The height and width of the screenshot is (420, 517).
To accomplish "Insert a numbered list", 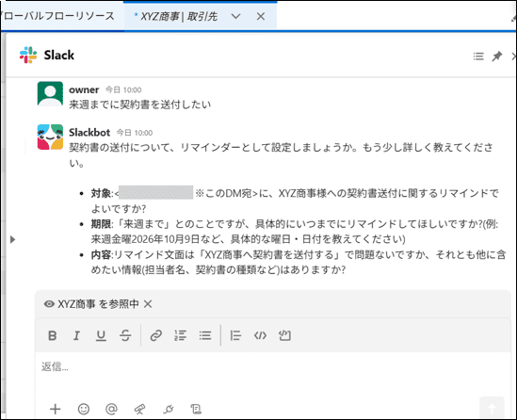I will click(x=181, y=335).
